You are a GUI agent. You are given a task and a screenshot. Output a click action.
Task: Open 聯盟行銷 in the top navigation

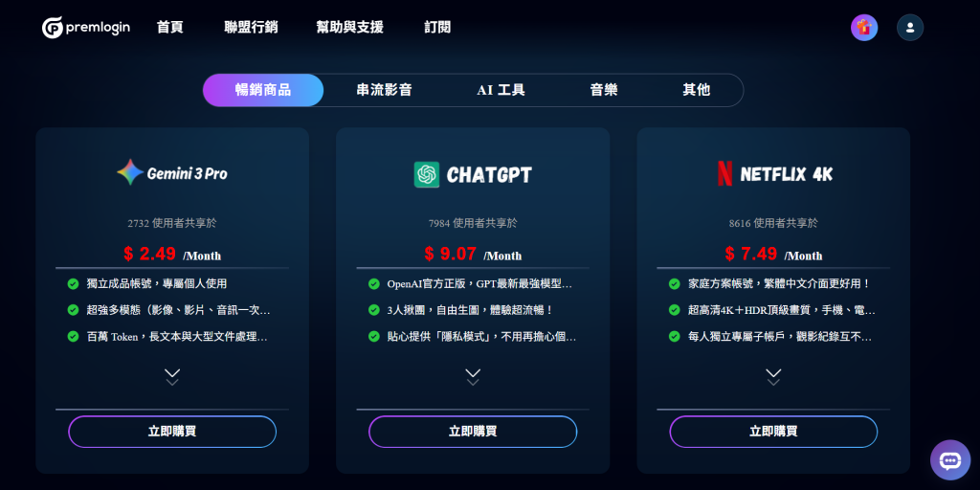coord(251,28)
